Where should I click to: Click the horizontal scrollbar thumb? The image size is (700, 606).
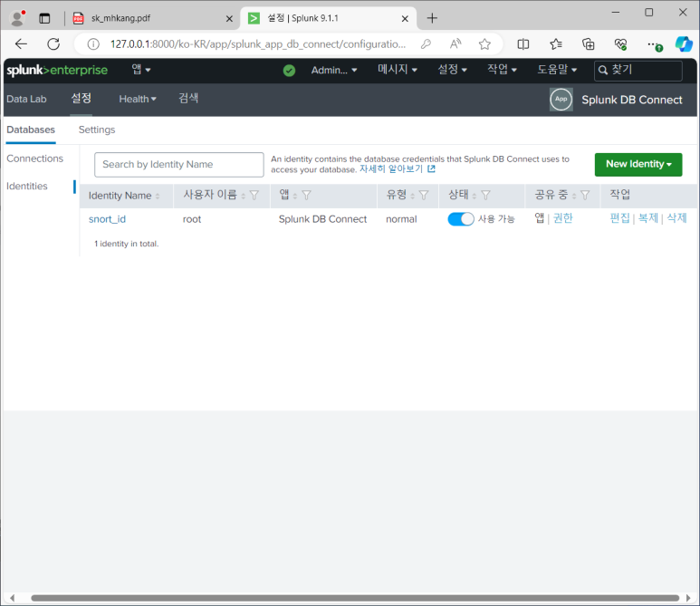[355, 598]
